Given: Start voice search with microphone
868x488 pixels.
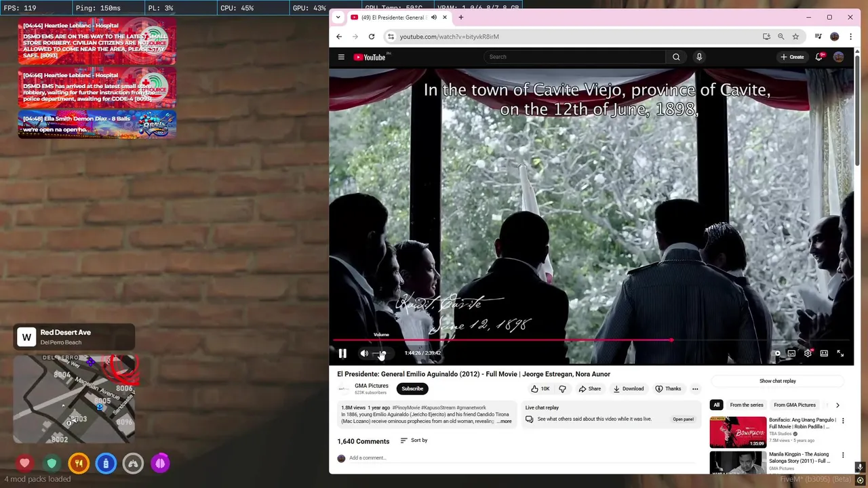Looking at the screenshot, I should tap(699, 57).
